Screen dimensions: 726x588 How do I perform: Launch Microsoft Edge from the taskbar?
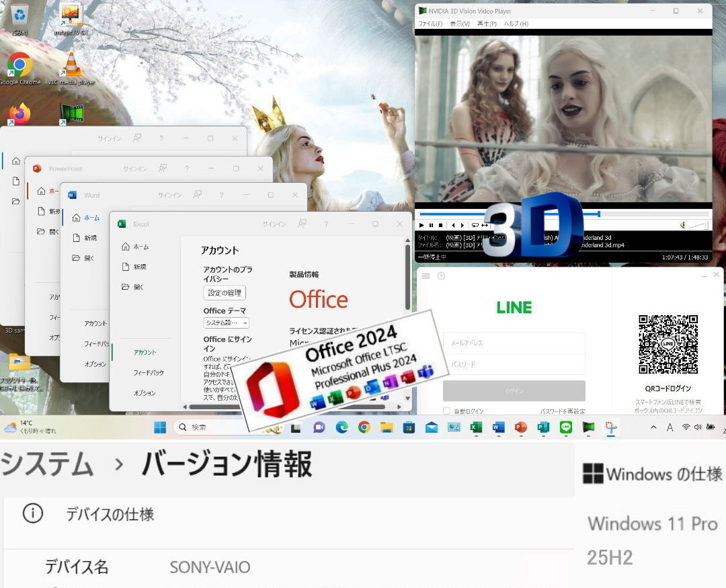341,427
